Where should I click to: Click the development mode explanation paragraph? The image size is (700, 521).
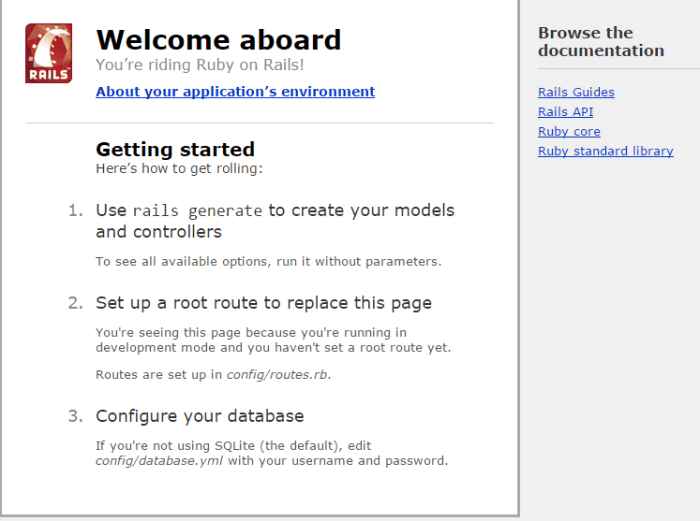(272, 340)
